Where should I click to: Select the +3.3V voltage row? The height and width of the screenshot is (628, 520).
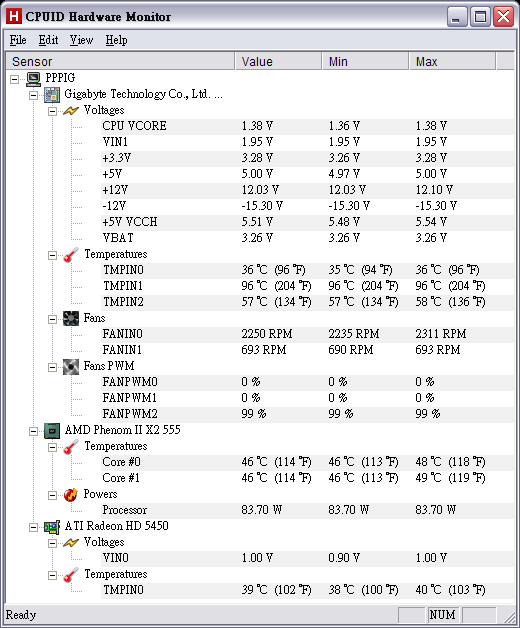pos(307,158)
